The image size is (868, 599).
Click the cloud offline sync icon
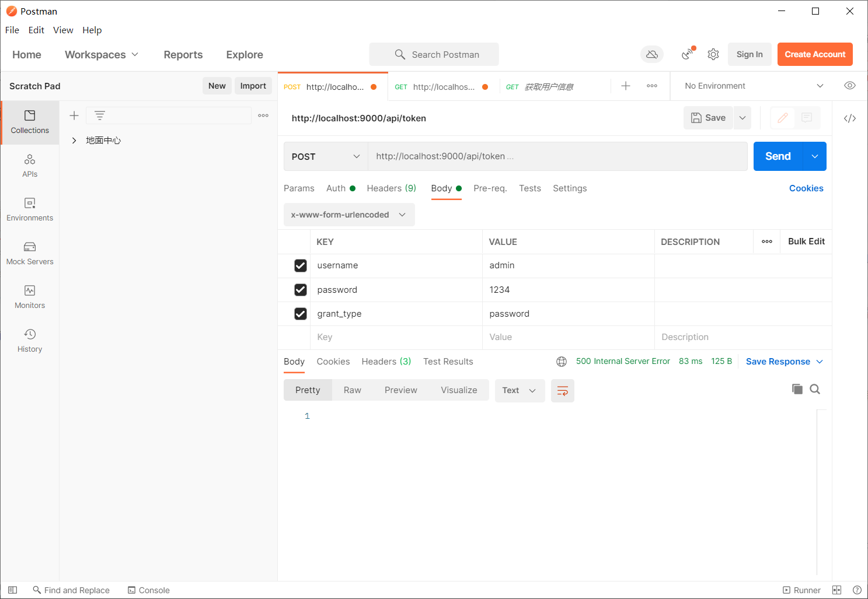[x=652, y=54]
